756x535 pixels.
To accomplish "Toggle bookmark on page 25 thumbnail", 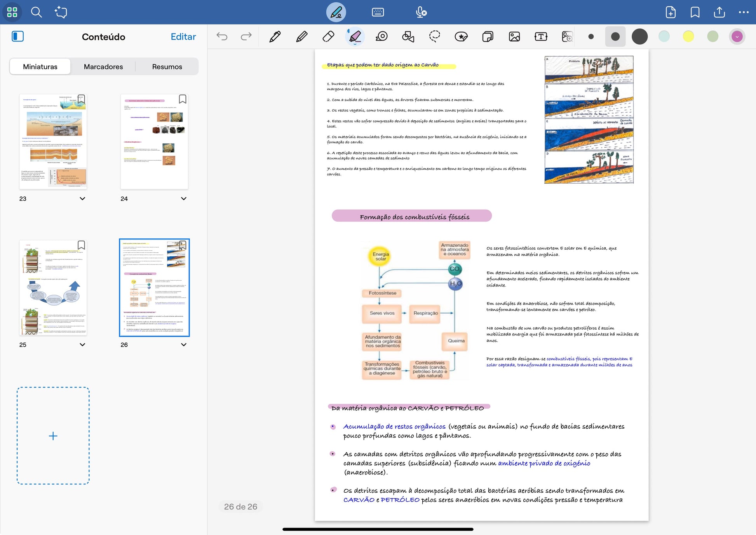I will (81, 245).
